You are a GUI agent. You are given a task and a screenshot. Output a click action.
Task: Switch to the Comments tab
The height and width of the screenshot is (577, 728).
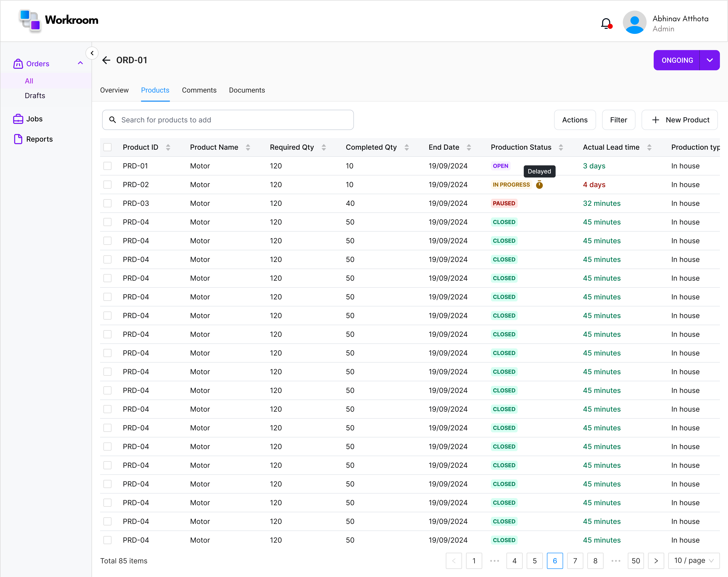coord(199,90)
